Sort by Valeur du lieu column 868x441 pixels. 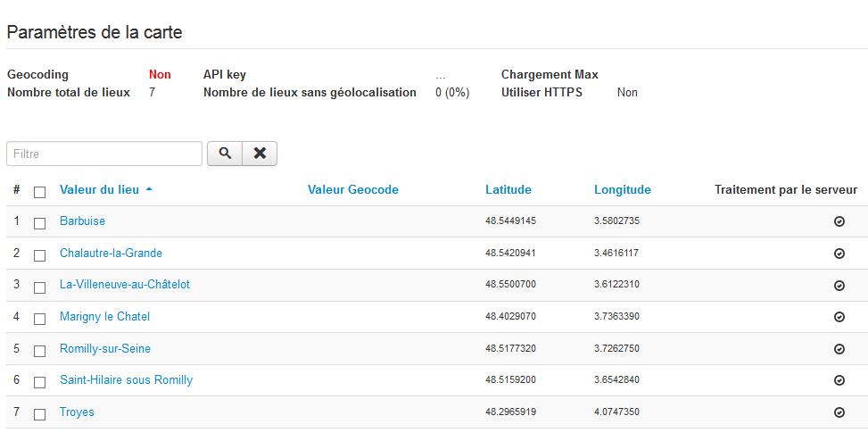pyautogui.click(x=99, y=189)
